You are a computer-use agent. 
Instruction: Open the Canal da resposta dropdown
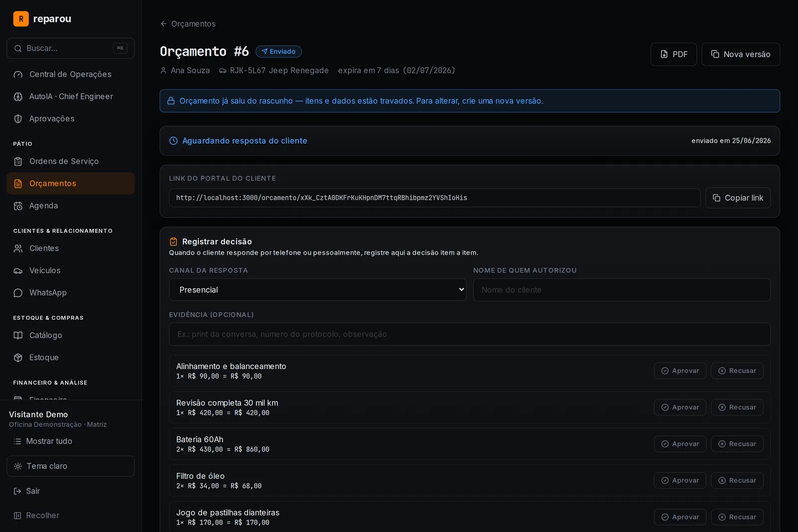[318, 290]
